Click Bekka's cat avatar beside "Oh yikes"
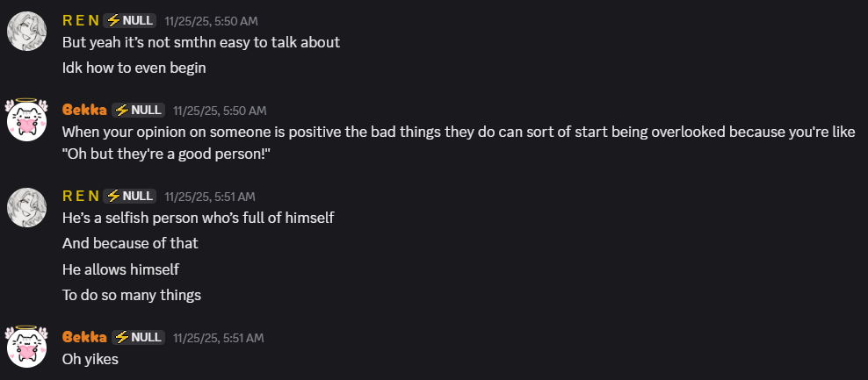 point(26,347)
